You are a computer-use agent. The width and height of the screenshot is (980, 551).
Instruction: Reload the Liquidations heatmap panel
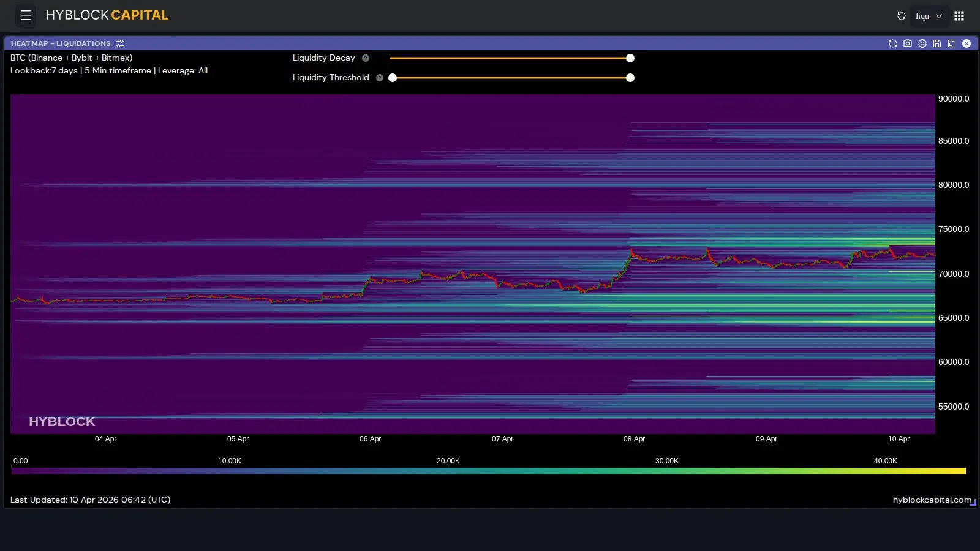point(892,43)
